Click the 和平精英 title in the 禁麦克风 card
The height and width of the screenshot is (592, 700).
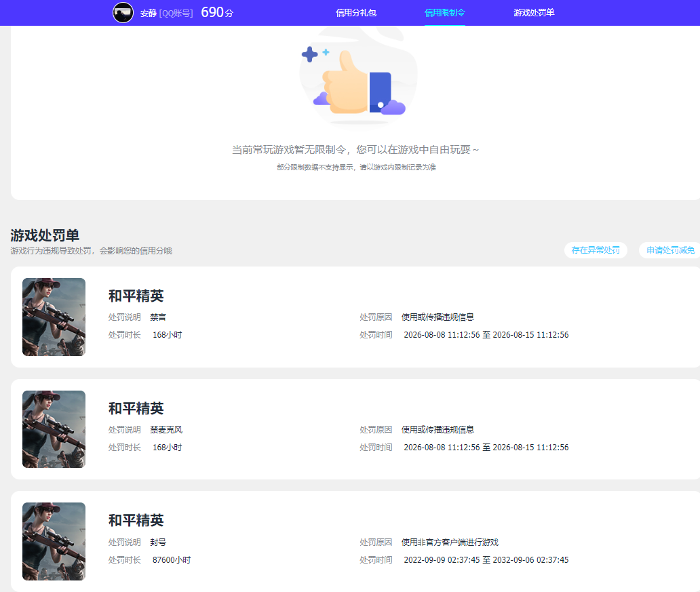pos(136,408)
